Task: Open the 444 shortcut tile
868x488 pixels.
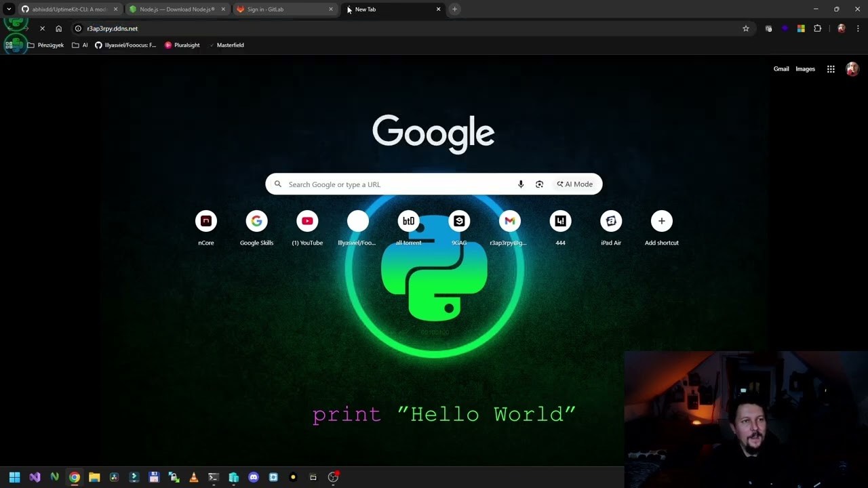Action: point(560,228)
